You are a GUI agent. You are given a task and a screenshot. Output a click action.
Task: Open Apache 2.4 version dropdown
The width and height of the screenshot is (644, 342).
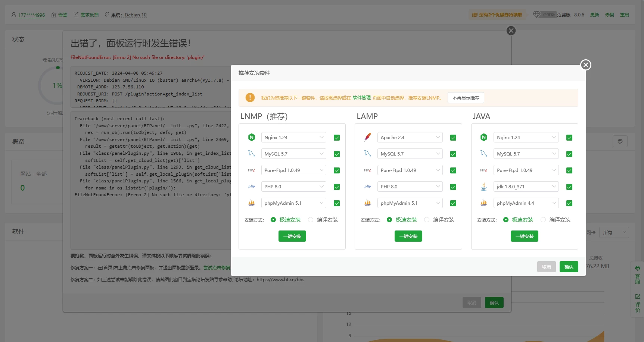[x=410, y=137]
